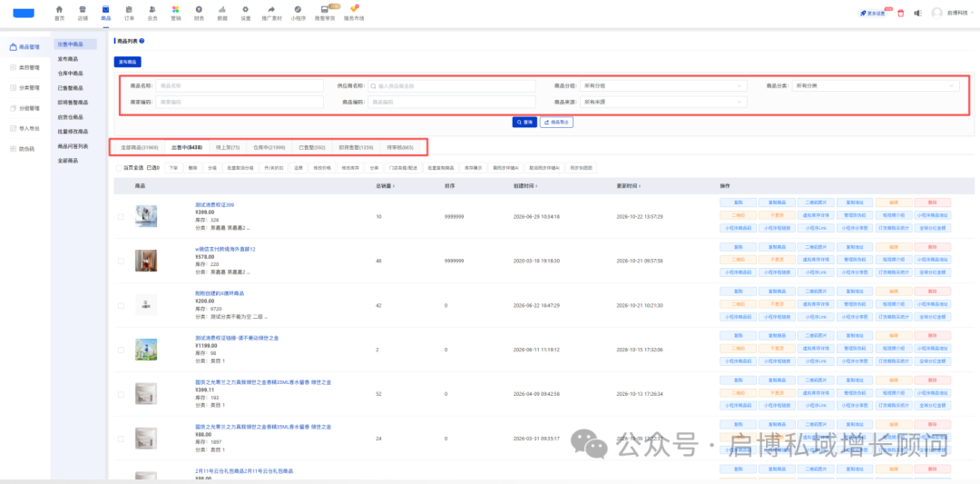Check the row checkbox for w微信支付跨境海外直邮12
The image size is (980, 484).
pos(121,261)
